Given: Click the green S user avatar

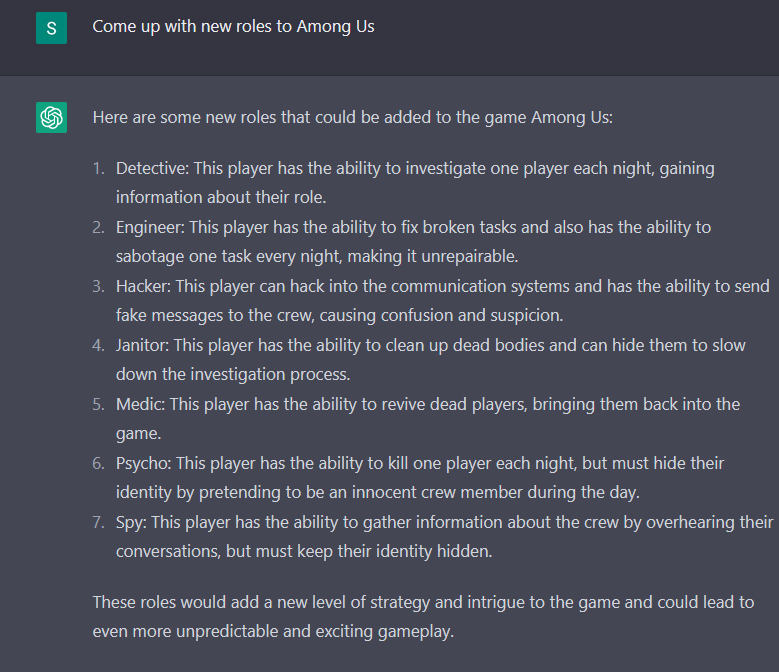Looking at the screenshot, I should click(x=51, y=28).
